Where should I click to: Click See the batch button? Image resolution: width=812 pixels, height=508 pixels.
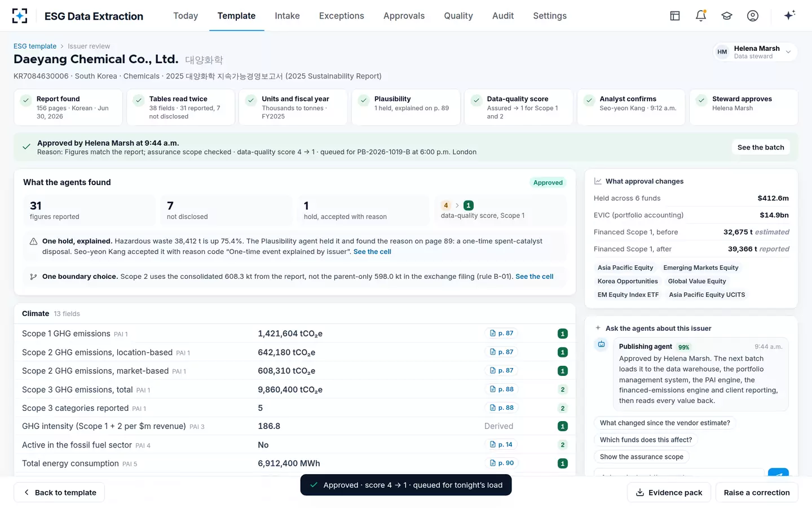coord(761,147)
